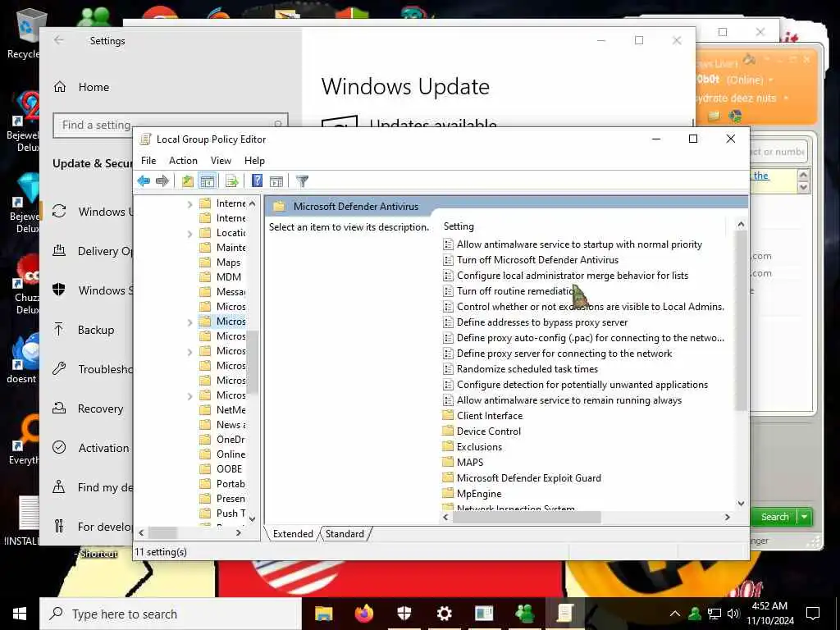Click the Filter funnel toolbar icon
840x630 pixels.
(x=302, y=181)
